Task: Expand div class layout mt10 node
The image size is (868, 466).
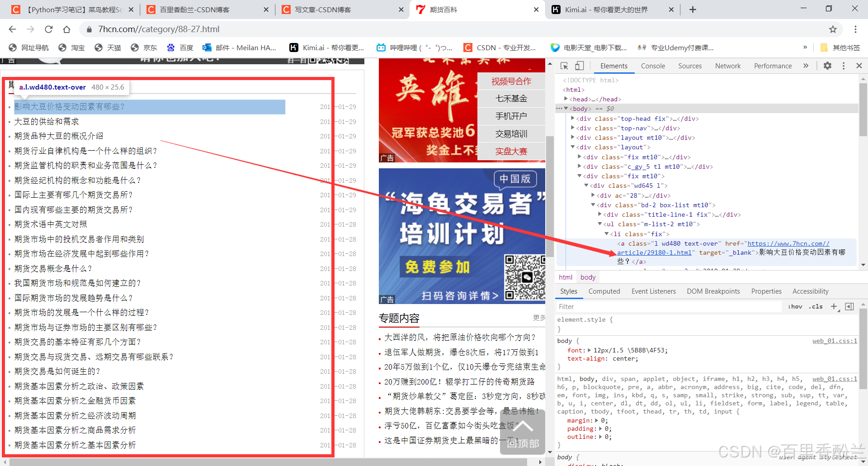Action: [x=573, y=137]
